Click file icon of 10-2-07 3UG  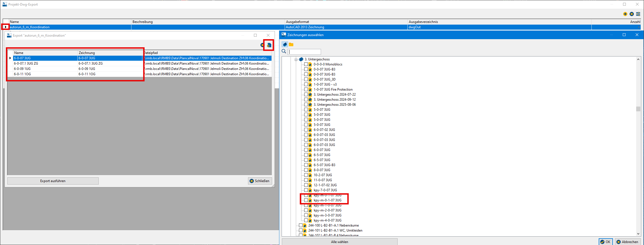310,175
